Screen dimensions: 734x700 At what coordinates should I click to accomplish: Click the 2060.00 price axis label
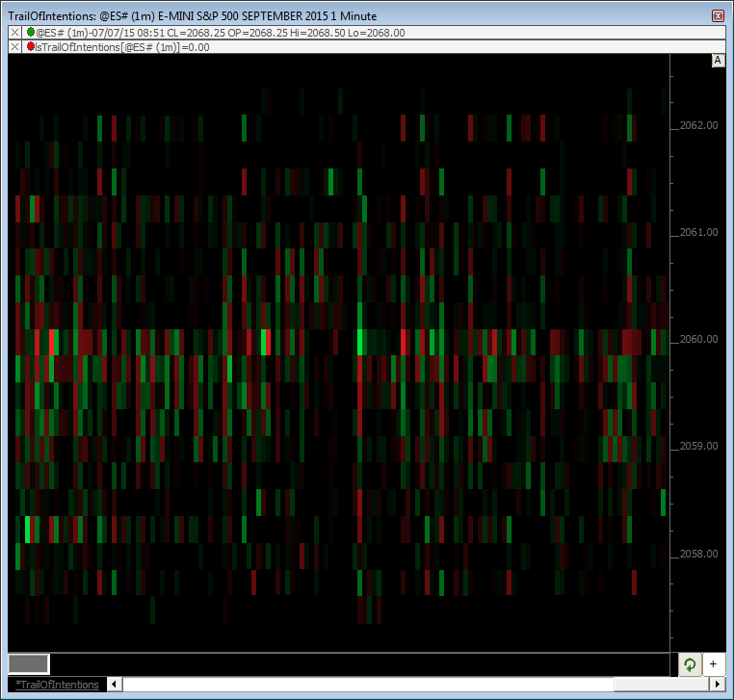coord(698,339)
